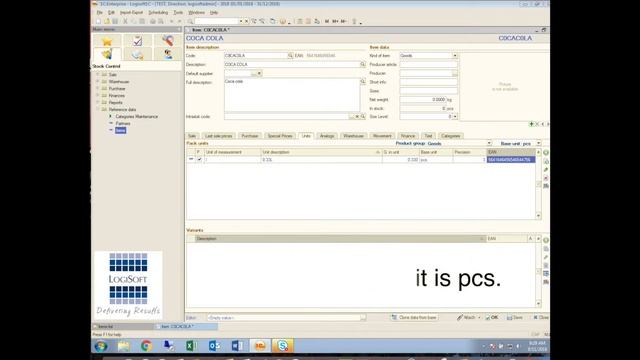This screenshot has height=360, width=640.
Task: Select the highlighted EAN cell in pack units
Action: pyautogui.click(x=511, y=160)
